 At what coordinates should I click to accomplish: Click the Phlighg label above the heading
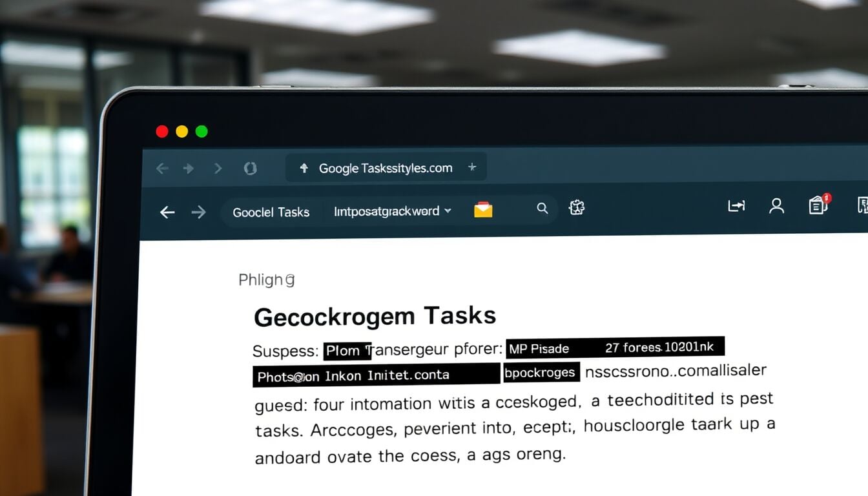(266, 280)
